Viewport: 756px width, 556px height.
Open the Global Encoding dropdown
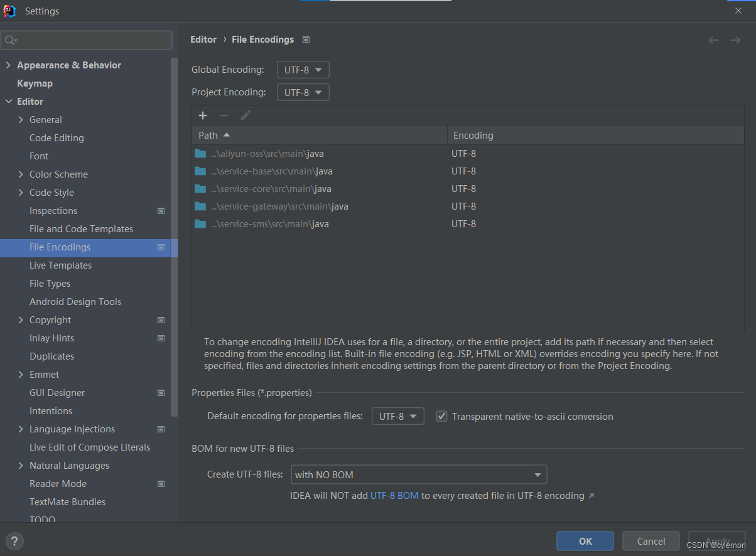[x=303, y=70]
